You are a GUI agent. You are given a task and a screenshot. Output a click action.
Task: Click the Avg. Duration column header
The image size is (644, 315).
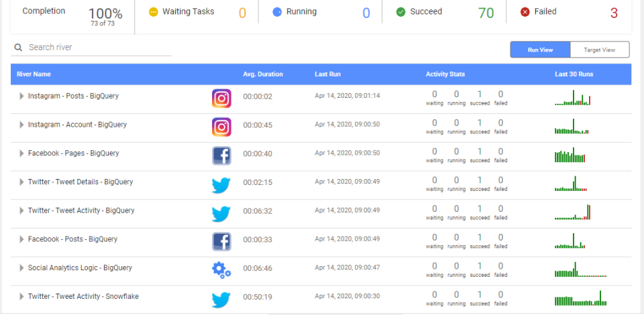(x=263, y=74)
